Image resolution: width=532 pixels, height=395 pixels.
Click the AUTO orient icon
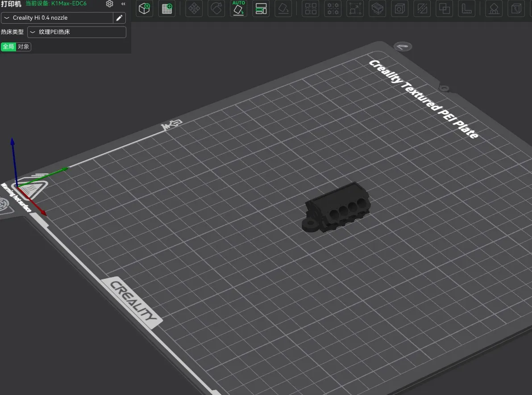pyautogui.click(x=238, y=8)
